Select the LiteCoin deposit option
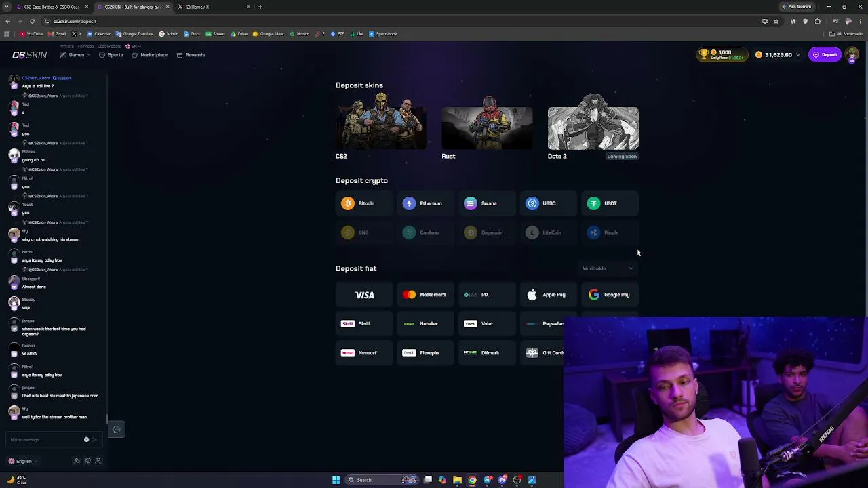The image size is (868, 488). (548, 232)
